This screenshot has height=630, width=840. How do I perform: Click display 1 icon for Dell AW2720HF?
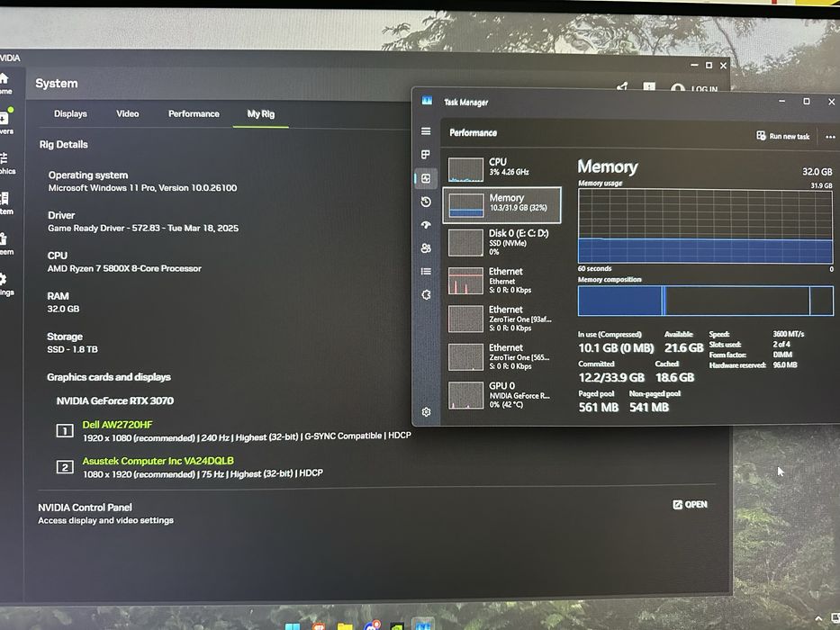65,430
